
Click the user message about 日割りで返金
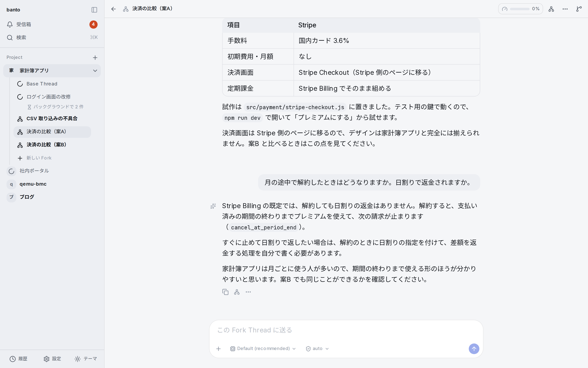369,182
